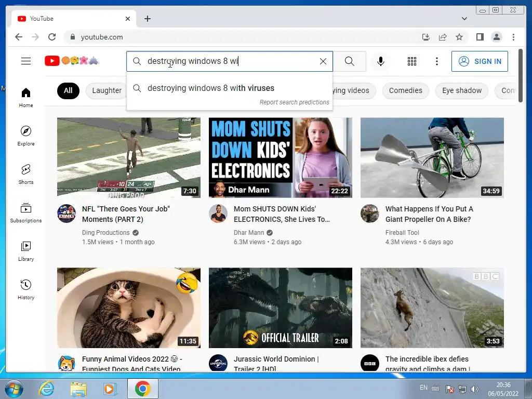Viewport: 532px width, 399px height.
Task: Open title What Happens If You Put A Giant Propeller
Action: (x=429, y=214)
